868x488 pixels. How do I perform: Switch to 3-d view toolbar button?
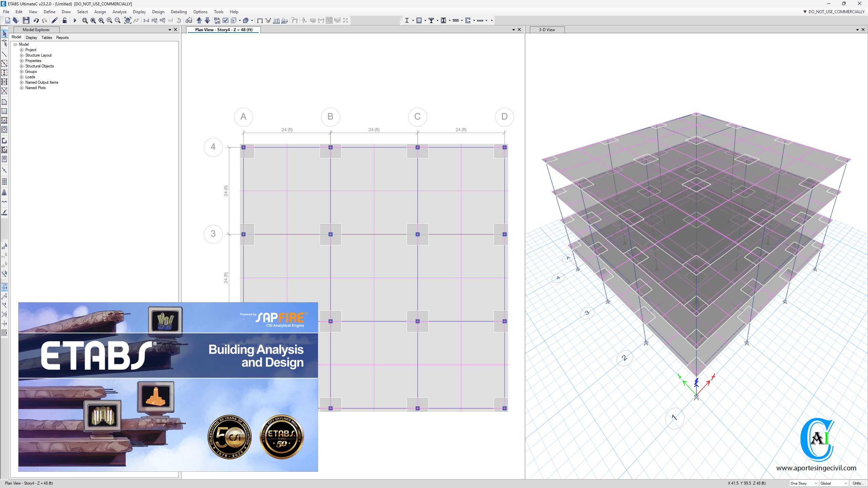pyautogui.click(x=146, y=20)
